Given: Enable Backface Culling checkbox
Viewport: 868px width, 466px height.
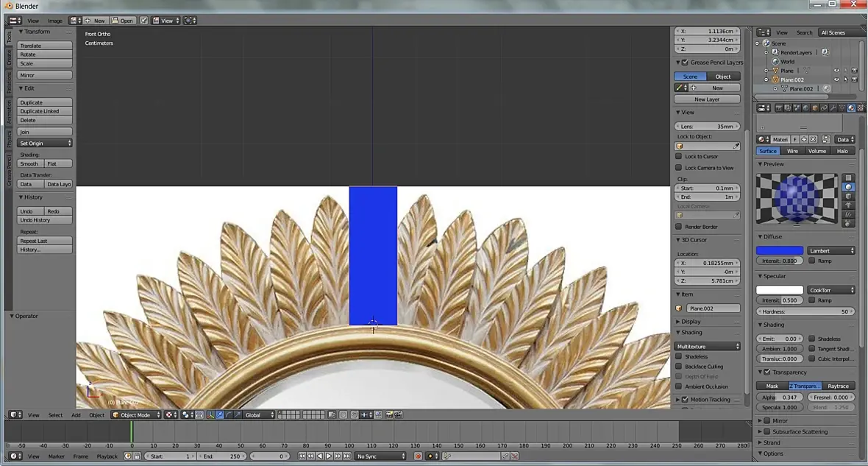Looking at the screenshot, I should coord(679,367).
